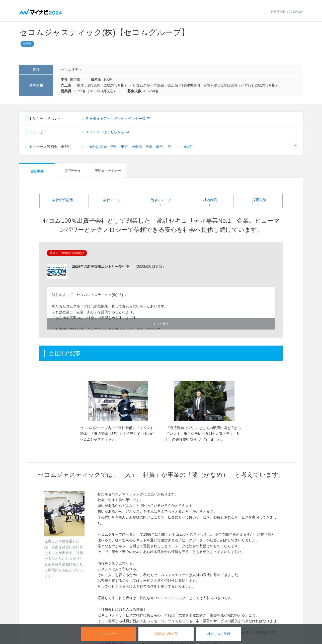Click the 基本情報 row header cell

coord(36,85)
